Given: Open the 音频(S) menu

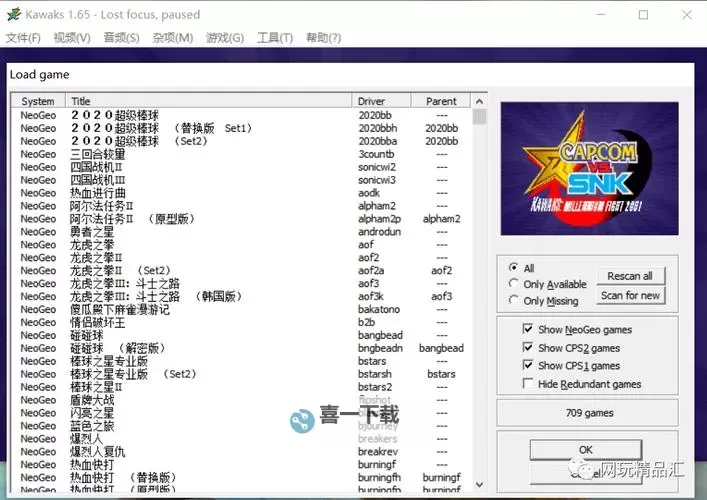Looking at the screenshot, I should point(121,38).
